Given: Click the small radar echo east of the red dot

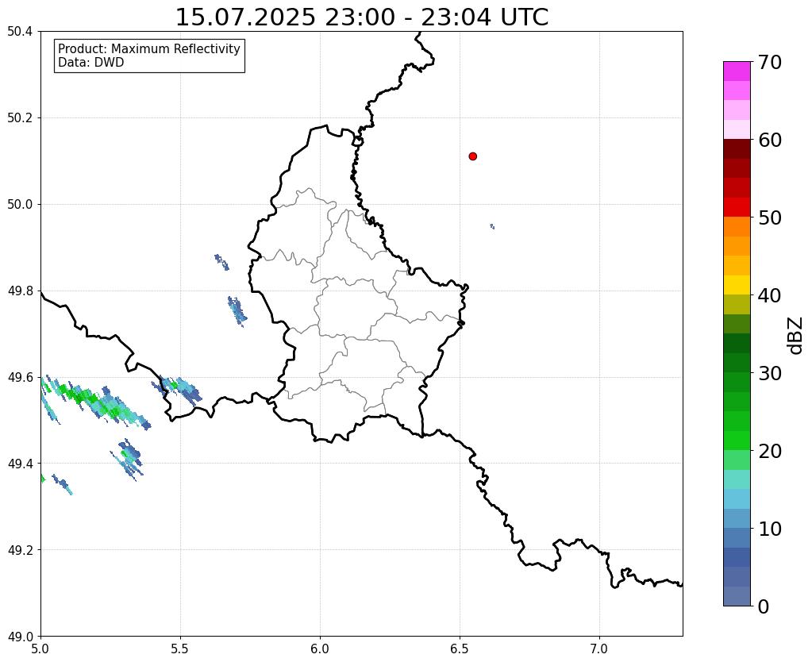Looking at the screenshot, I should coord(492,226).
